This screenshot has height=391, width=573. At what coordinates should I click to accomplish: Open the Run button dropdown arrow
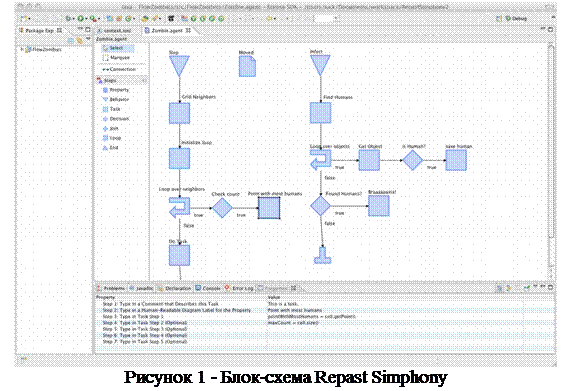(86, 18)
